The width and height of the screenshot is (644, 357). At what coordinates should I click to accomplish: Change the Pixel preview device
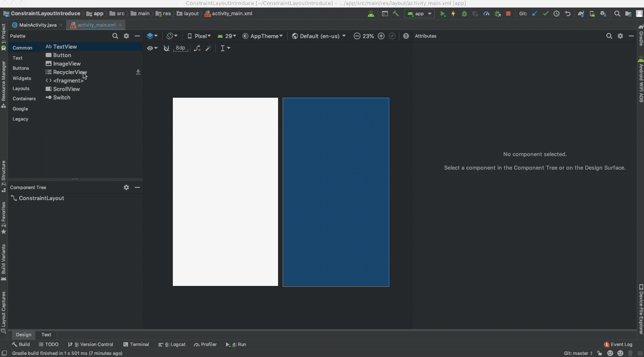tap(199, 36)
